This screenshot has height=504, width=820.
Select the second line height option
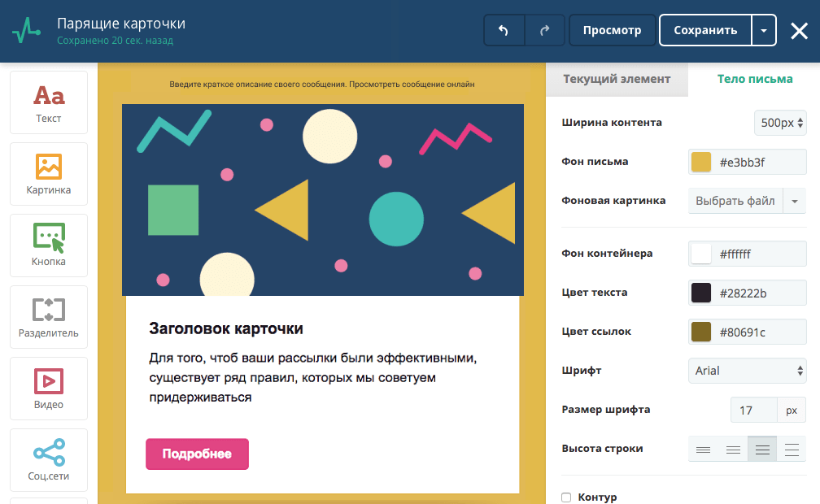(733, 449)
